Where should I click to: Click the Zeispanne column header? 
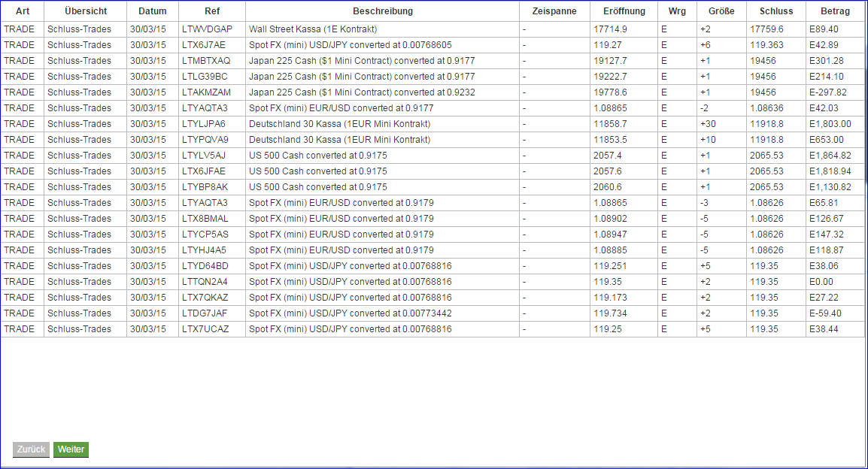point(554,11)
